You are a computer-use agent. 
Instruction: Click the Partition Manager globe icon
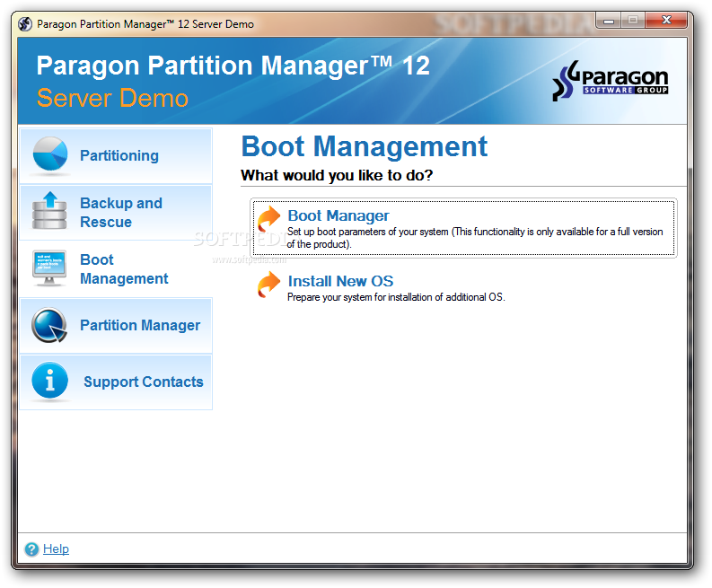click(49, 325)
